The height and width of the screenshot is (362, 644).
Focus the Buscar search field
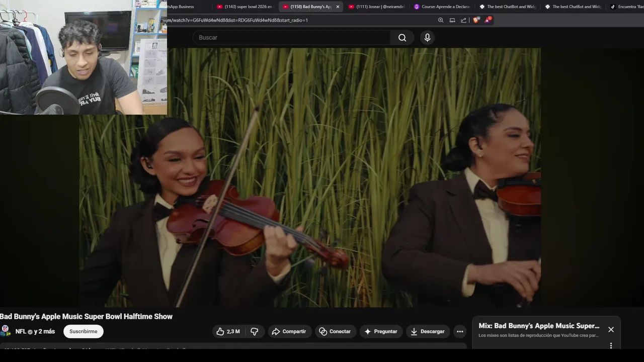[292, 38]
